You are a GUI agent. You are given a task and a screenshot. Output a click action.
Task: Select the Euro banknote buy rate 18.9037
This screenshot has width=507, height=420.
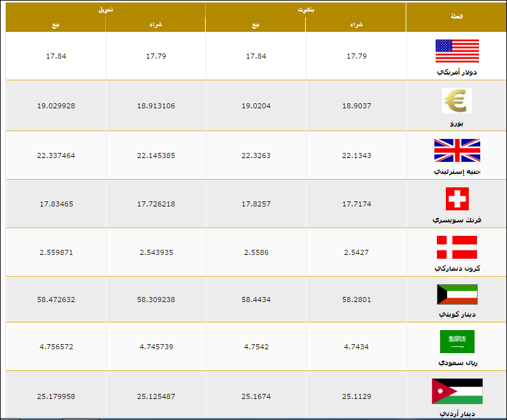[x=356, y=106]
